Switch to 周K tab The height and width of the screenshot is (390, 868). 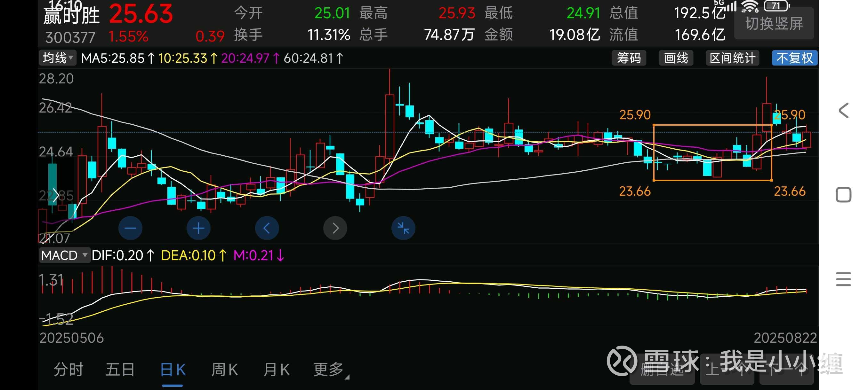point(225,370)
